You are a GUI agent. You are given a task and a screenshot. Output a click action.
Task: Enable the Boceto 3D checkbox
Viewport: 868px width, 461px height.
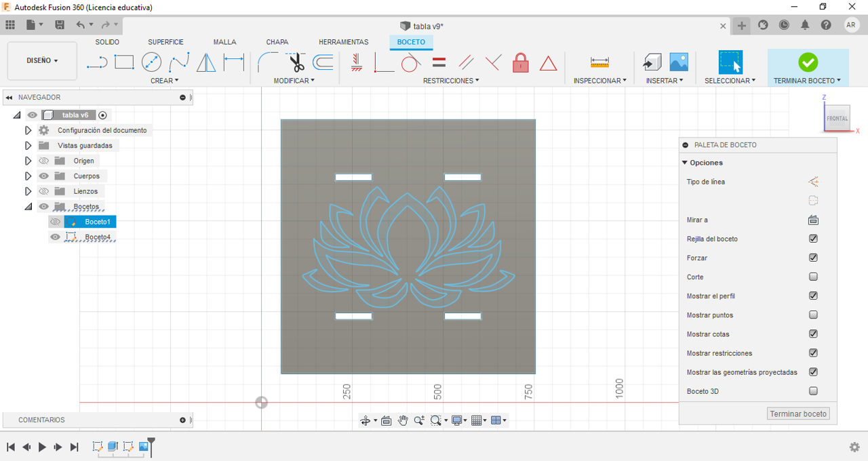pos(813,390)
